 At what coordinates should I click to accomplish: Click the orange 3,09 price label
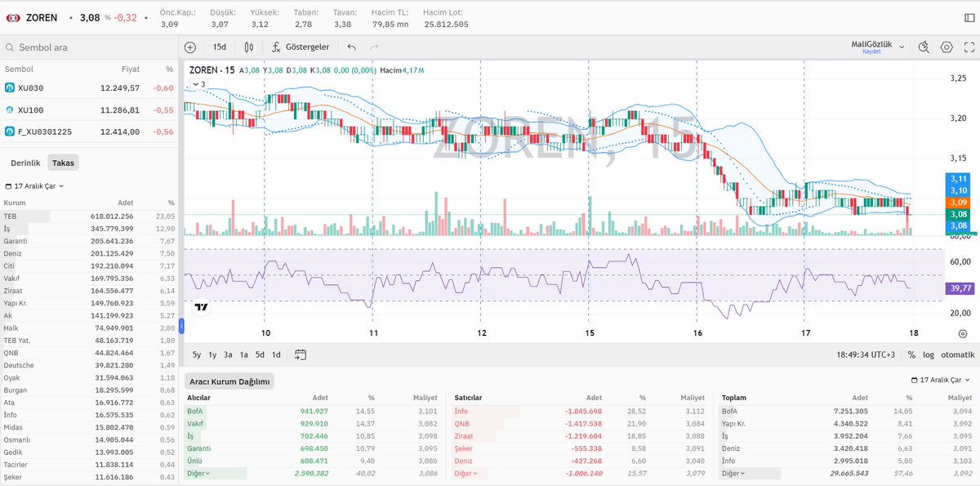point(958,202)
